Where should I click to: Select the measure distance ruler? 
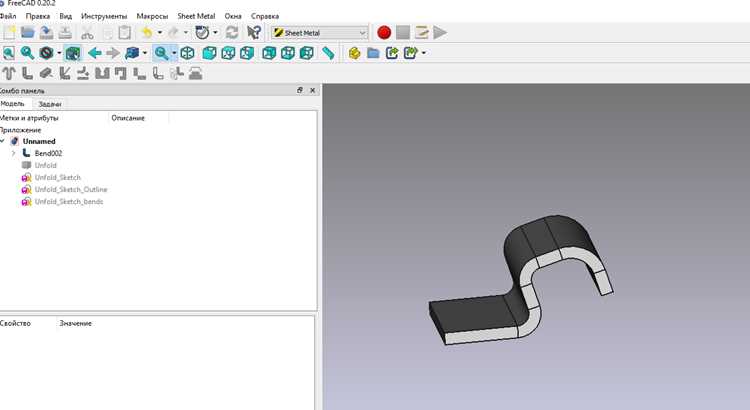pos(328,53)
